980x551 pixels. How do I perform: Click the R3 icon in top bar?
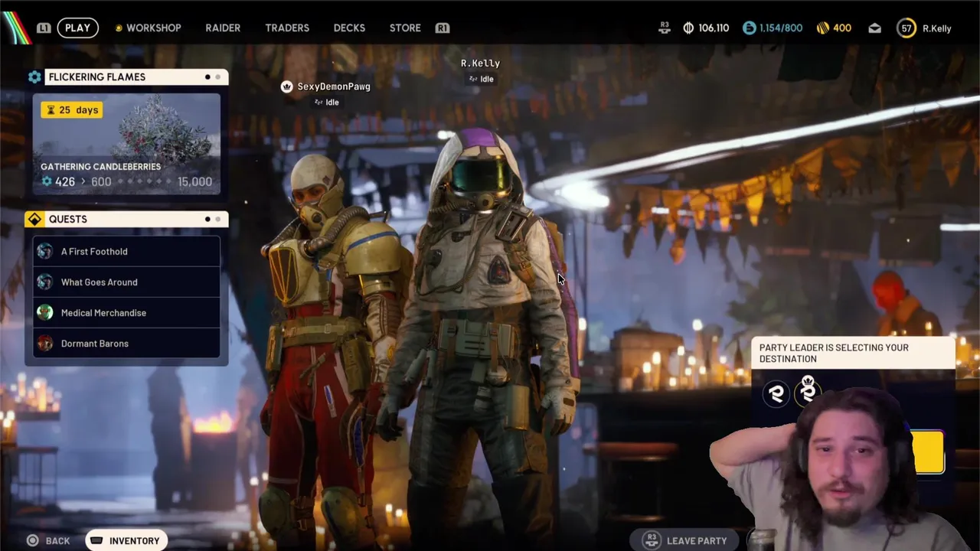point(665,28)
